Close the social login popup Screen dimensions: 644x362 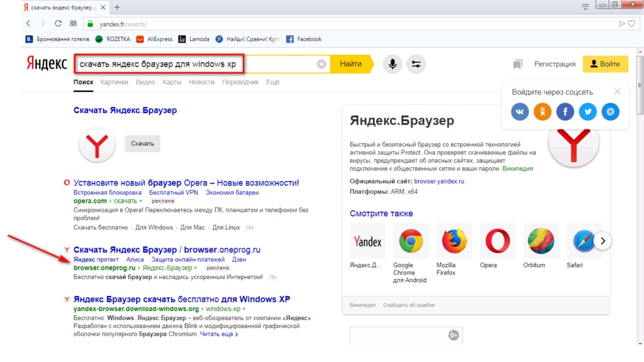click(618, 92)
